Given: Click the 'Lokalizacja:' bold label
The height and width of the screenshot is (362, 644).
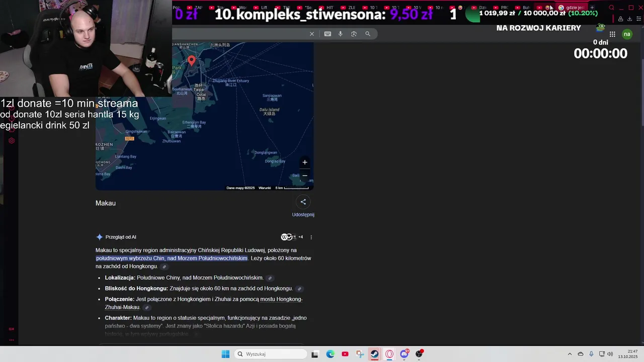Looking at the screenshot, I should (x=120, y=278).
